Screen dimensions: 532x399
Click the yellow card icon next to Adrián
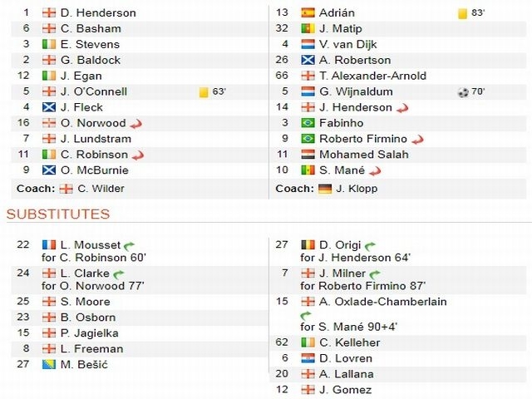click(462, 13)
